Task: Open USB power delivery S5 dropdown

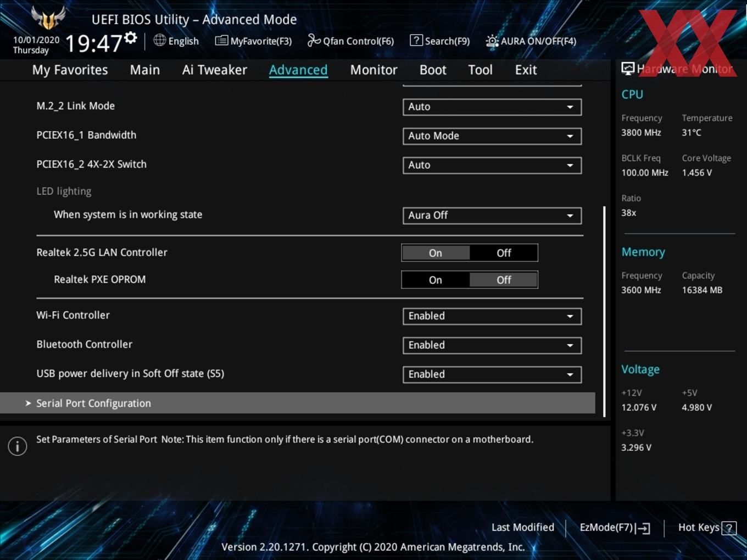Action: coord(492,374)
